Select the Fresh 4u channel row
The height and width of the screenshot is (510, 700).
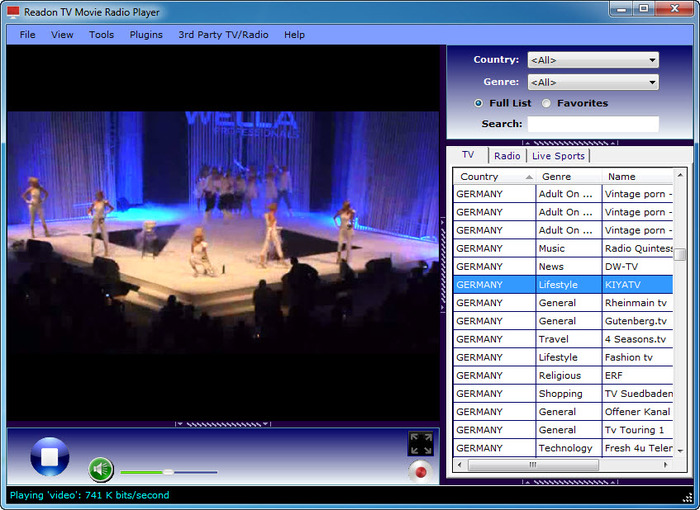tap(563, 448)
